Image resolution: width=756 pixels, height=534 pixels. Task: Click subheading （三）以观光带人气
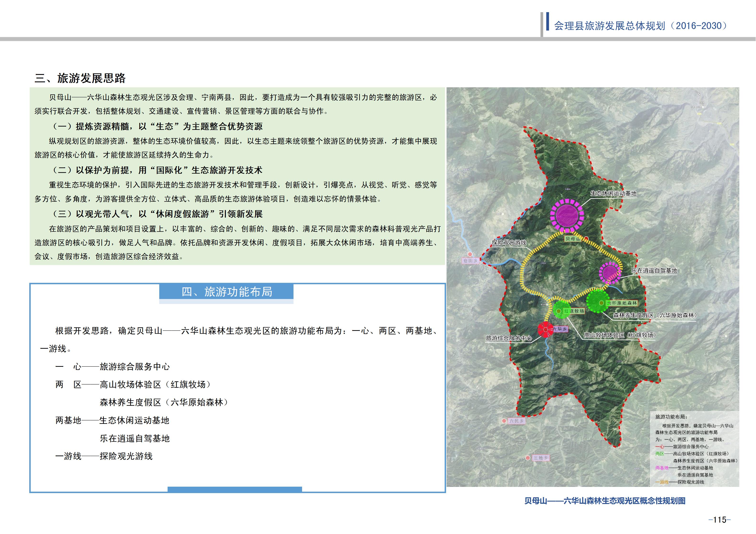(x=158, y=214)
